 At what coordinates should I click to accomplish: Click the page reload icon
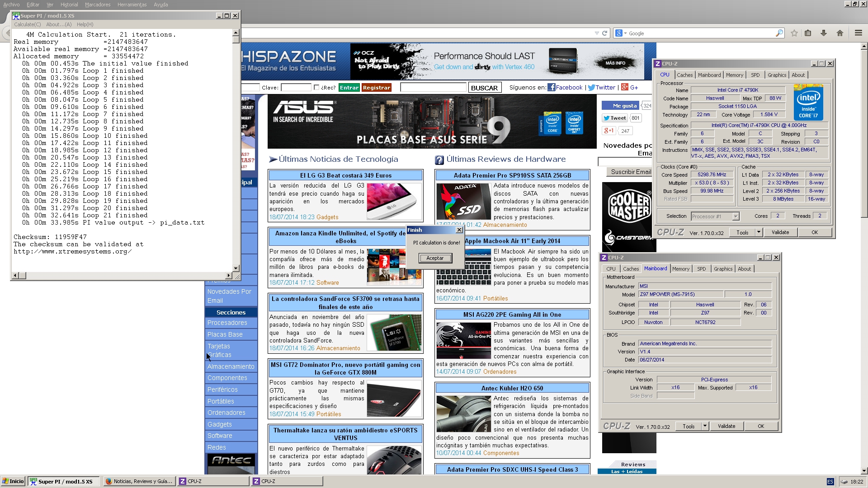tap(604, 33)
